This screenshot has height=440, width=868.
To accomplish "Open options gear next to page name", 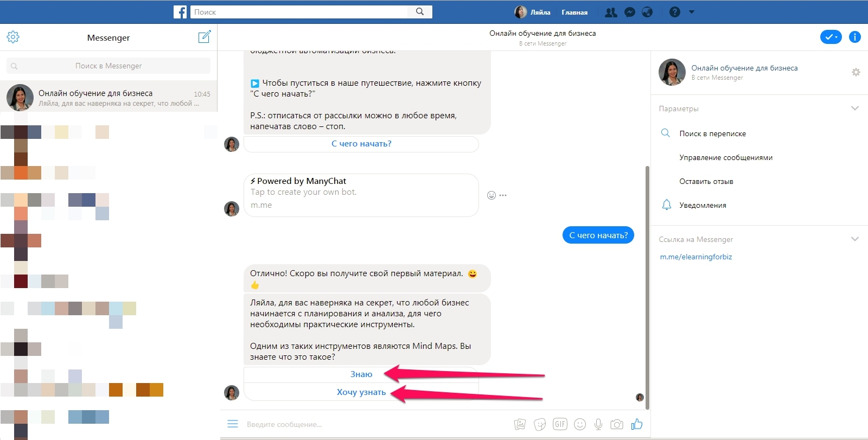I will (856, 72).
